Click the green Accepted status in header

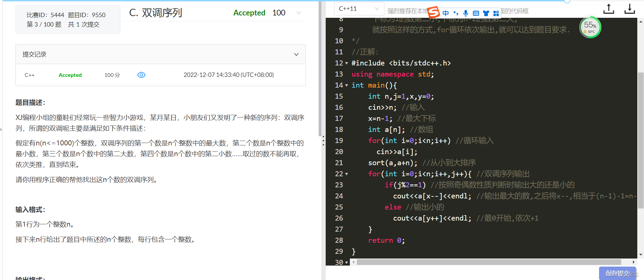[249, 13]
